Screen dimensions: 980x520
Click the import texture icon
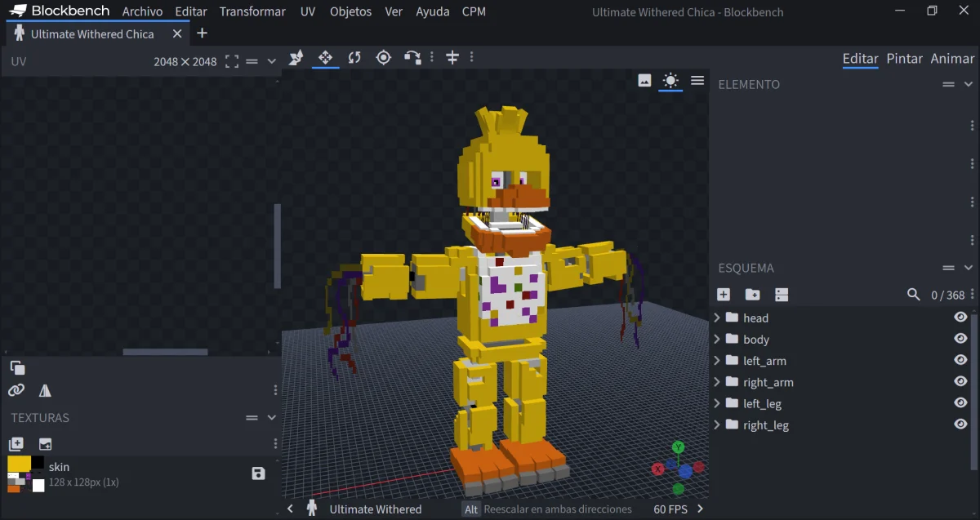pyautogui.click(x=45, y=444)
